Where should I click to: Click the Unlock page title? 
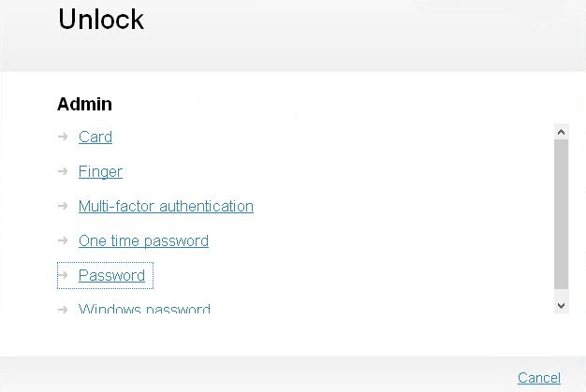point(101,20)
